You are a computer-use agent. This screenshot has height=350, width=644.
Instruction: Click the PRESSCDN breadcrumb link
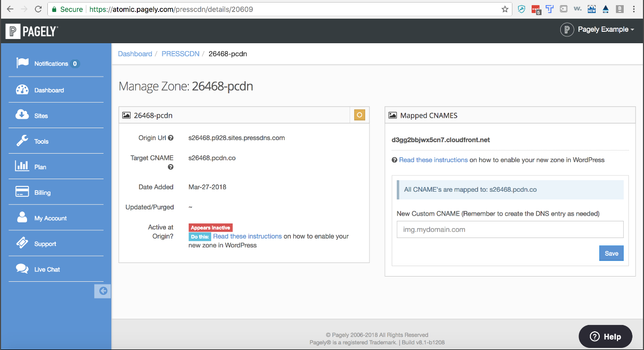pyautogui.click(x=181, y=54)
